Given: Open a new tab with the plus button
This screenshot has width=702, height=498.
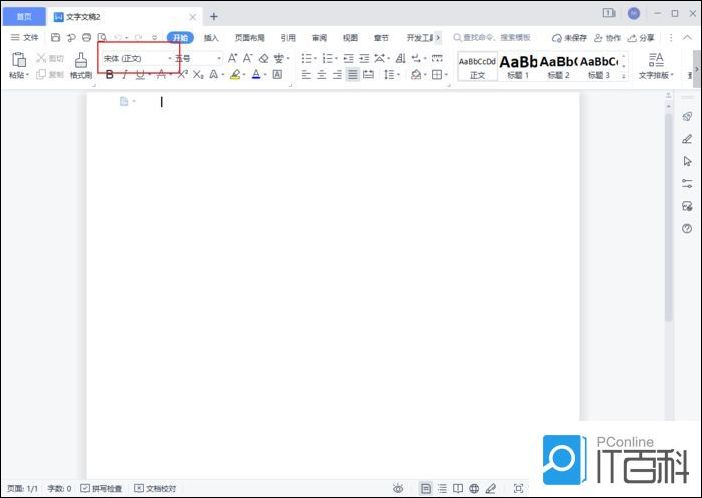Looking at the screenshot, I should pos(214,17).
